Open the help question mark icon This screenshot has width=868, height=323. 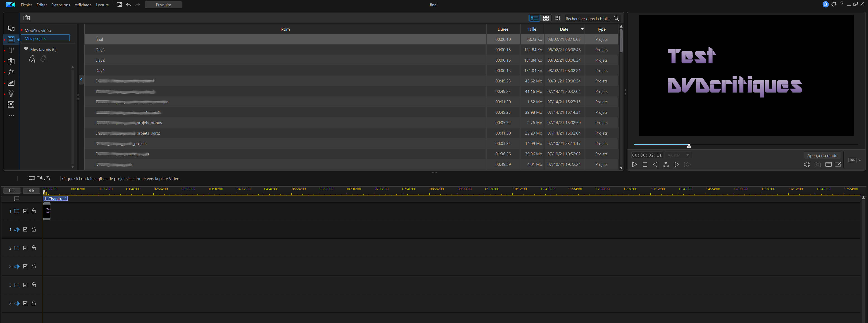[842, 4]
